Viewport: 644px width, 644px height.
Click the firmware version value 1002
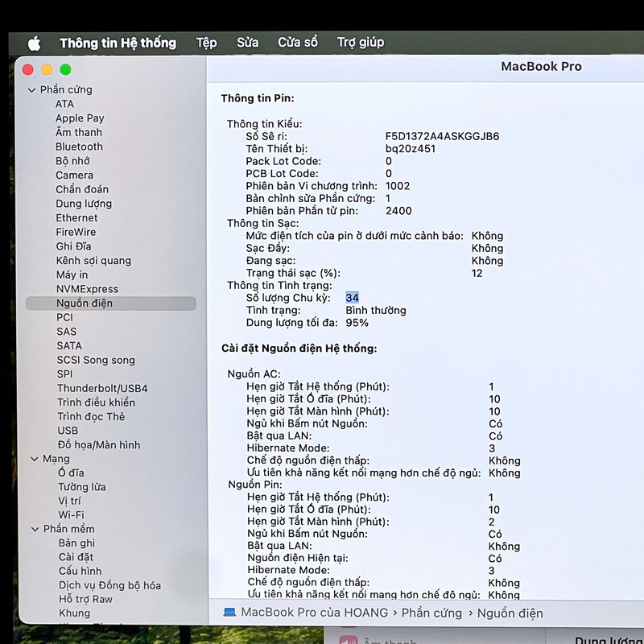(x=398, y=186)
